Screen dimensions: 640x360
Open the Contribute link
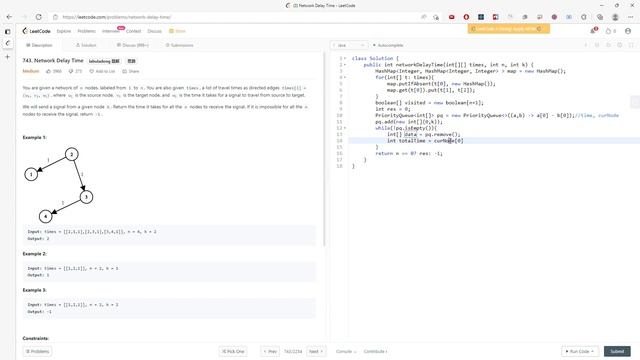(375, 351)
